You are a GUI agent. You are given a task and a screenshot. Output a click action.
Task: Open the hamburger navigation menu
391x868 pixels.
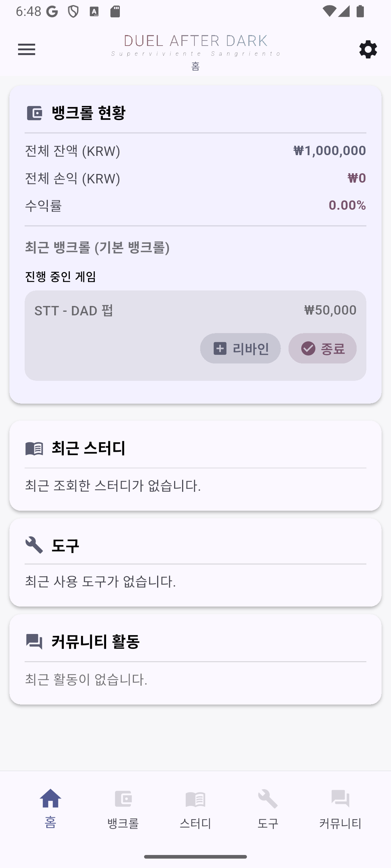(27, 49)
